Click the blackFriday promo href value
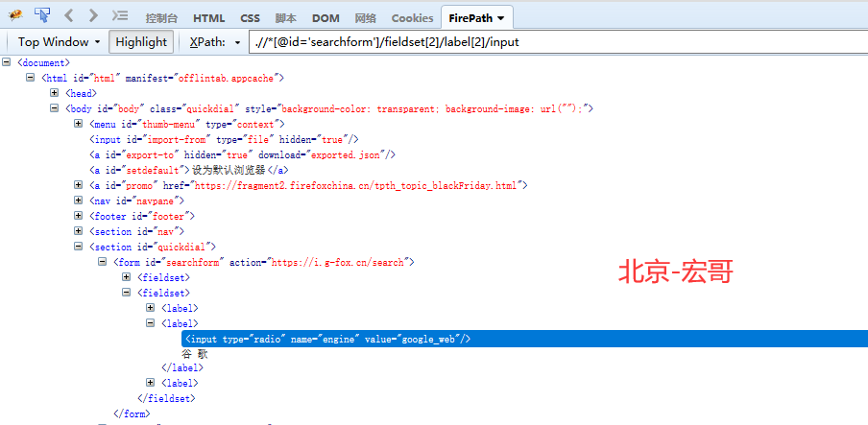The width and height of the screenshot is (868, 425). click(x=356, y=185)
